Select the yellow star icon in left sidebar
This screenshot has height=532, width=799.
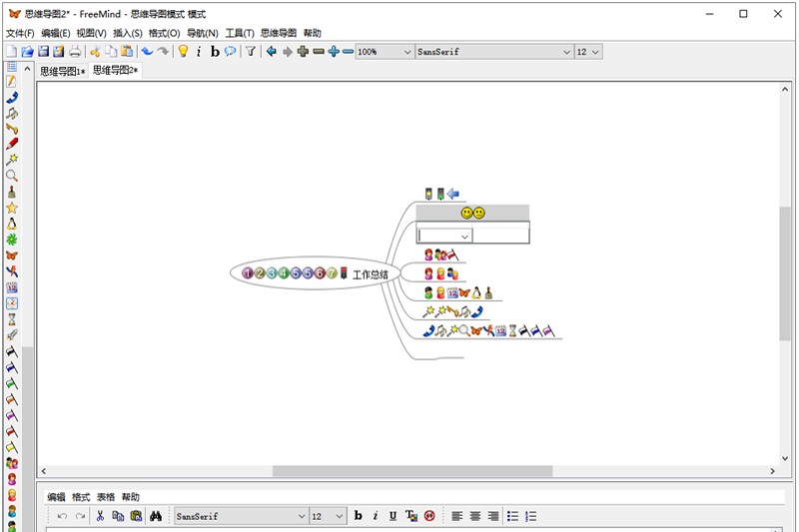[12, 208]
